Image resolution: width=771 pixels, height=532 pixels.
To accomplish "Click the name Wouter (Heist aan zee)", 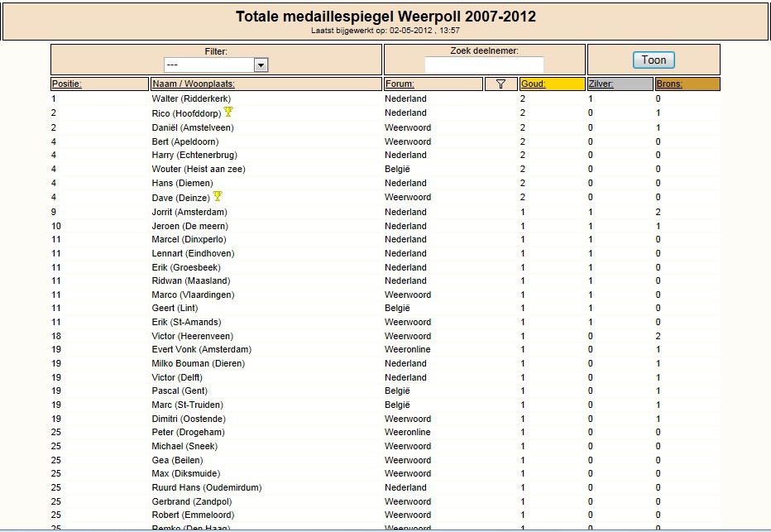I will click(x=199, y=169).
